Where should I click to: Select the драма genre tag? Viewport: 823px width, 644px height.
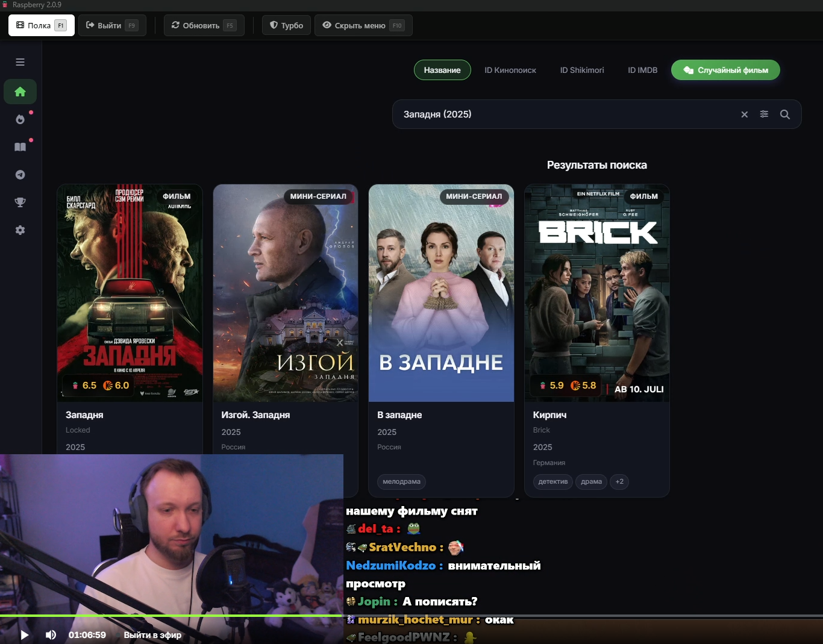point(592,481)
